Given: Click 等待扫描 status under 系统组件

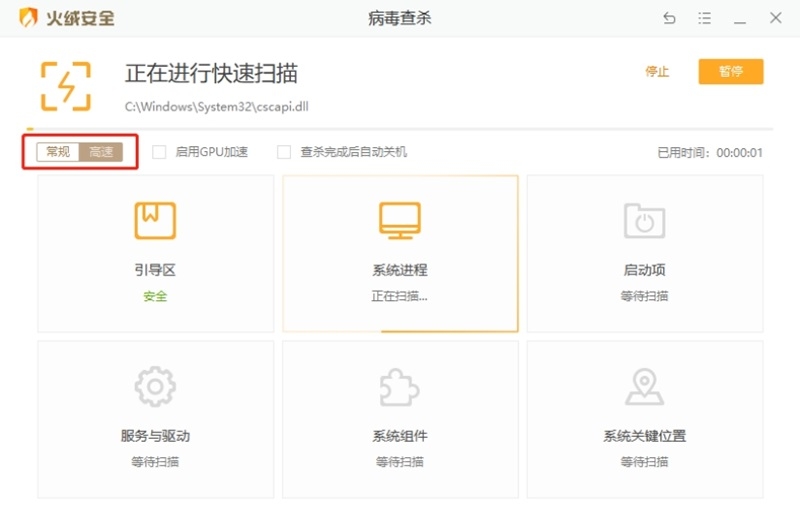Looking at the screenshot, I should click(x=399, y=462).
